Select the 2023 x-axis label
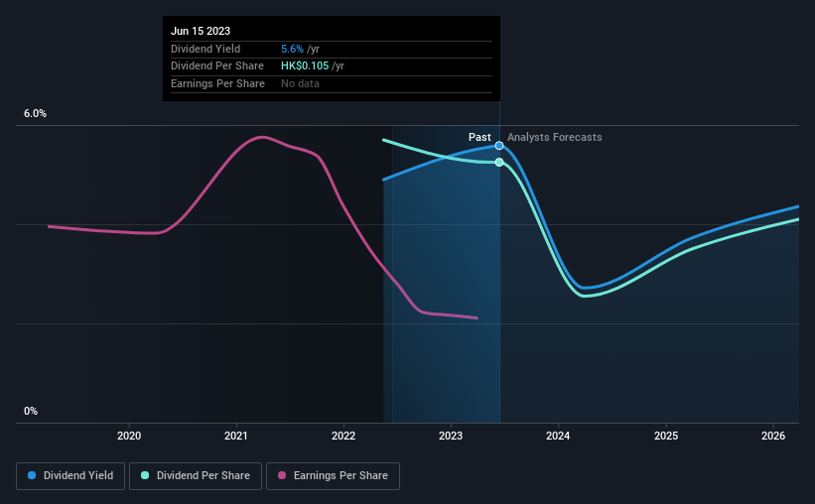The height and width of the screenshot is (504, 815). [x=451, y=436]
